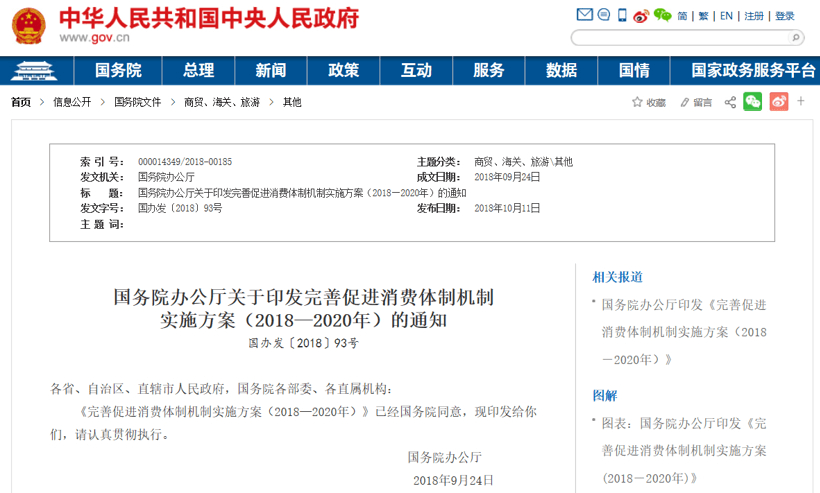820x493 pixels.
Task: Open the mail envelope icon in header
Action: (x=585, y=15)
